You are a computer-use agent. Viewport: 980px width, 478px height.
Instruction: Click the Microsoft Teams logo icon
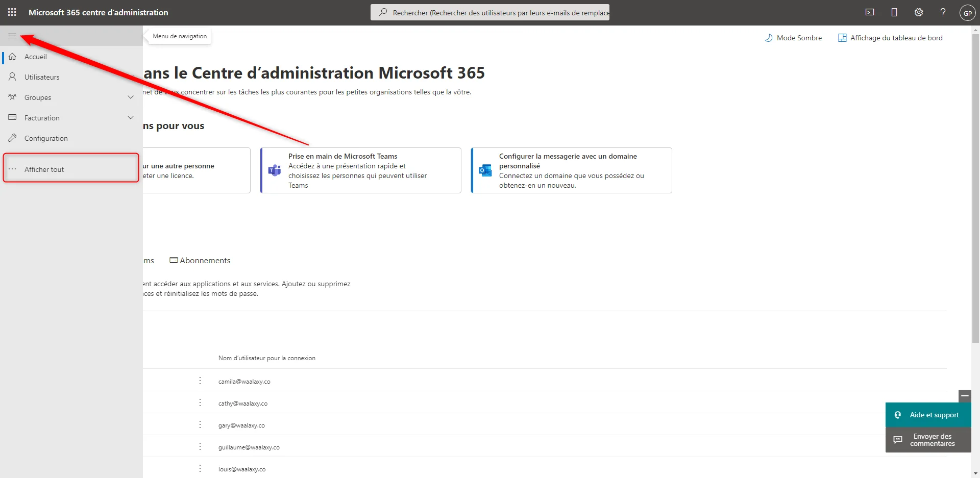click(275, 170)
